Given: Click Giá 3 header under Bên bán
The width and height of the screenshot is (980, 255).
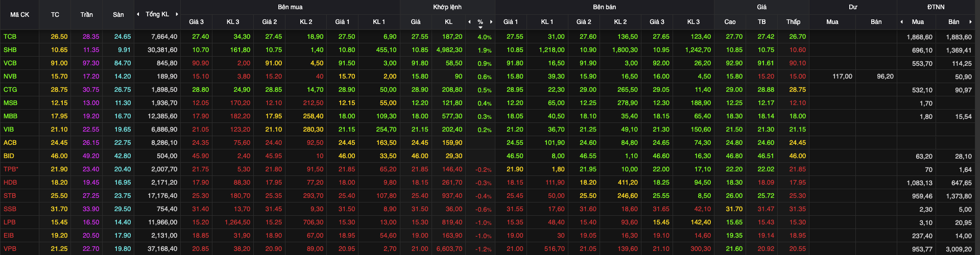Looking at the screenshot, I should pyautogui.click(x=657, y=22).
